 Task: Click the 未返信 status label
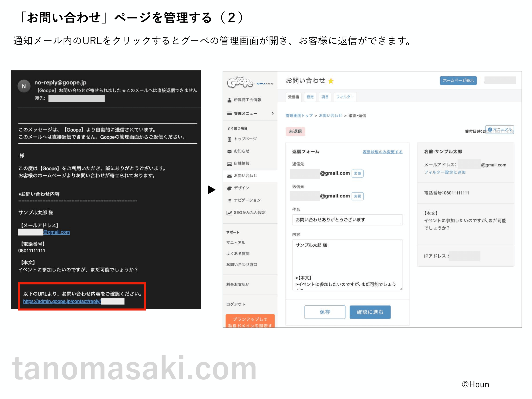tap(295, 131)
